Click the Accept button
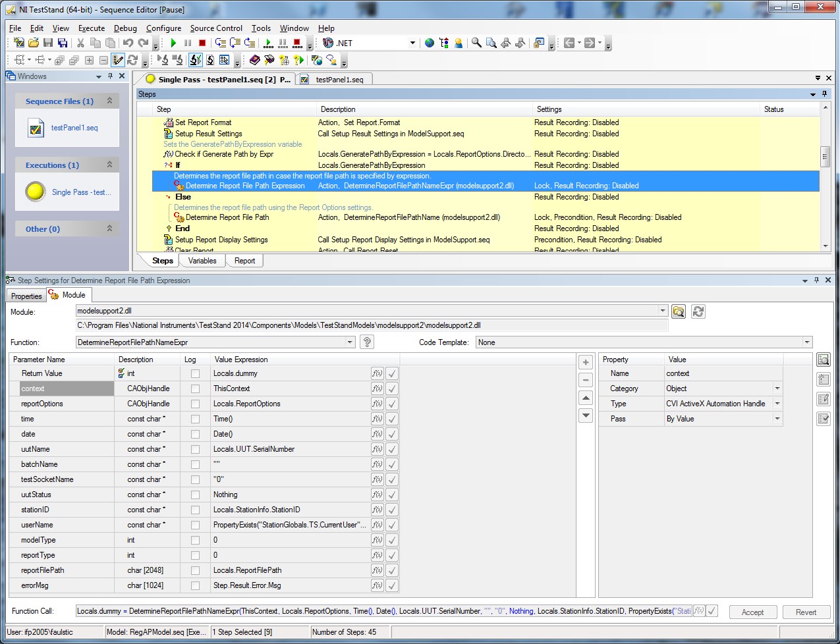Image resolution: width=840 pixels, height=644 pixels. click(x=752, y=612)
